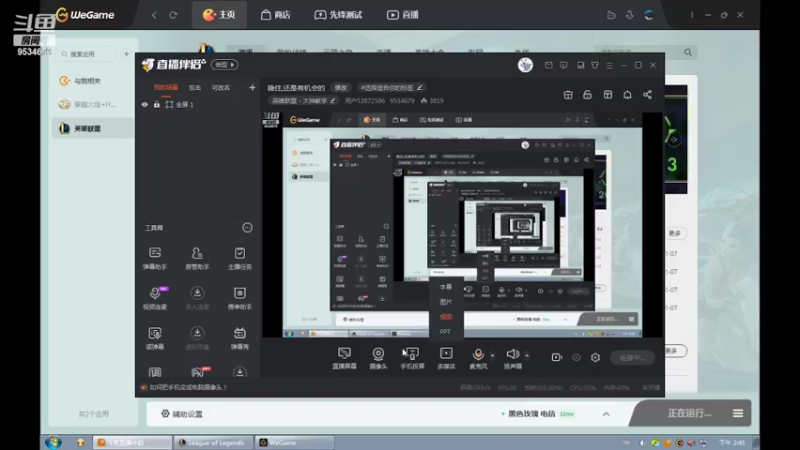
Task: Open the WeGame 直播 tab
Action: (x=403, y=15)
